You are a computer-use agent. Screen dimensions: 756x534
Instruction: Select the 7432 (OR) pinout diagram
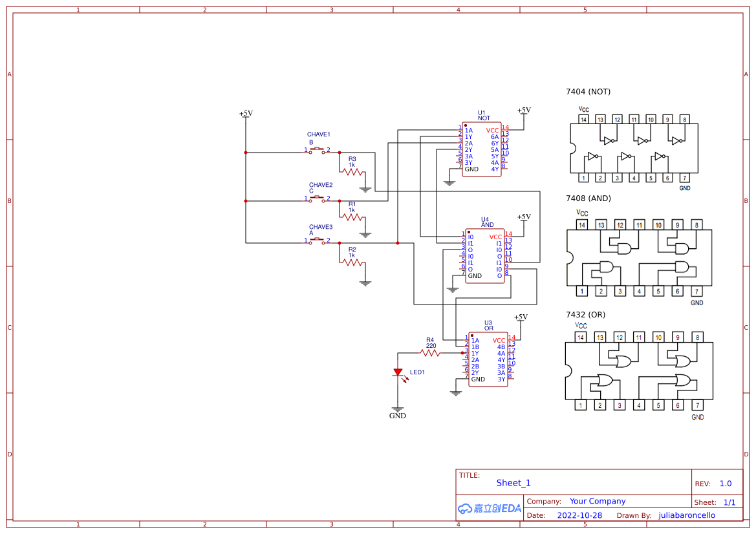point(639,370)
